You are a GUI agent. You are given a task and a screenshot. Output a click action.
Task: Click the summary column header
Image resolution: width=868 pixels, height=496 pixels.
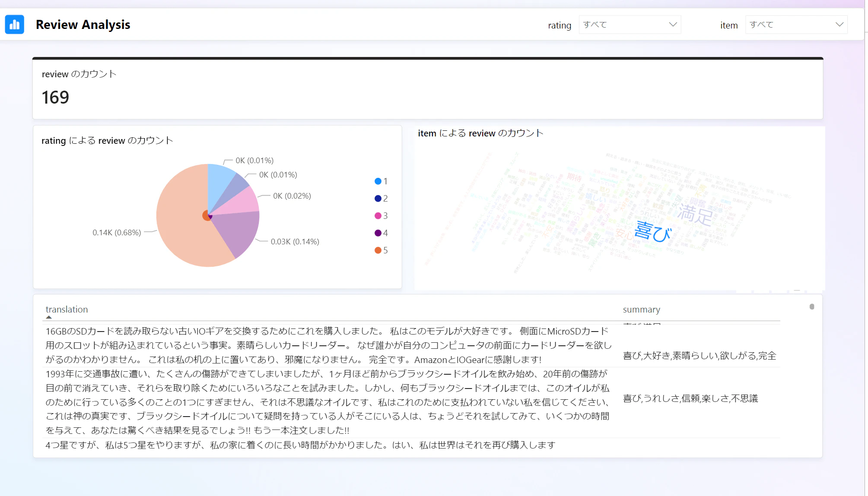641,310
